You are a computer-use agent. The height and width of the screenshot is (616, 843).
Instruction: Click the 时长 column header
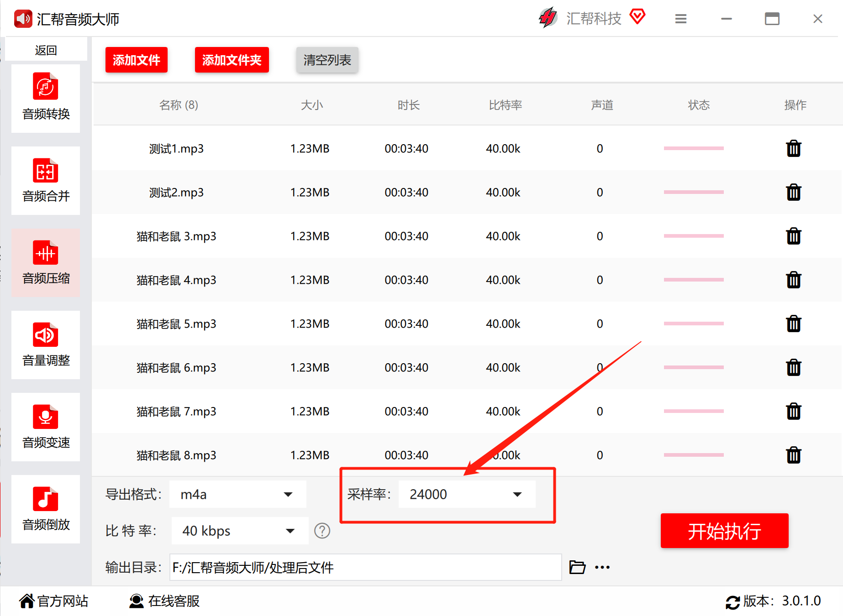409,105
